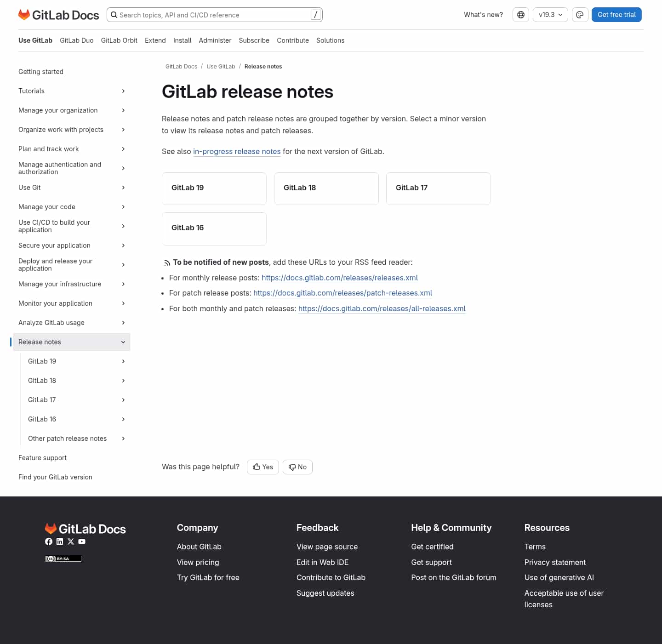Open the Administer navigation tab
The width and height of the screenshot is (662, 644).
click(x=215, y=40)
